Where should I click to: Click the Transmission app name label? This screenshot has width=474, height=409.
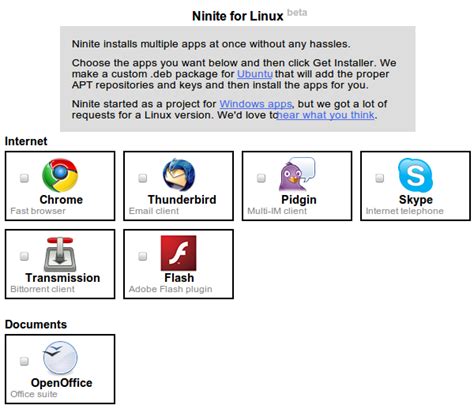pos(63,278)
